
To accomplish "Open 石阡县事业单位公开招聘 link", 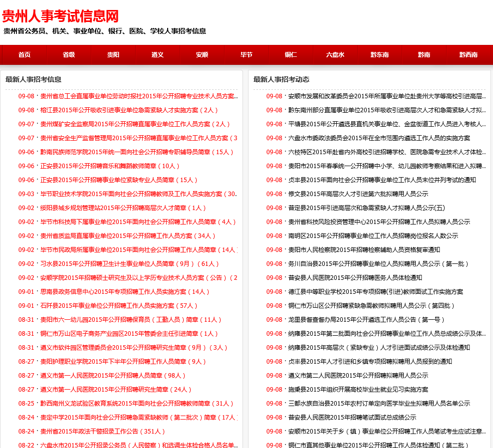I will tap(119, 306).
